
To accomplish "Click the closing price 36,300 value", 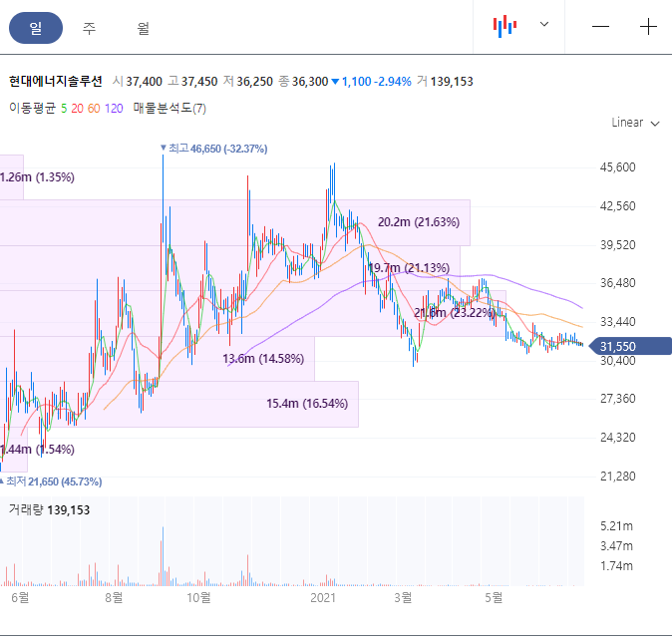I will tap(310, 82).
